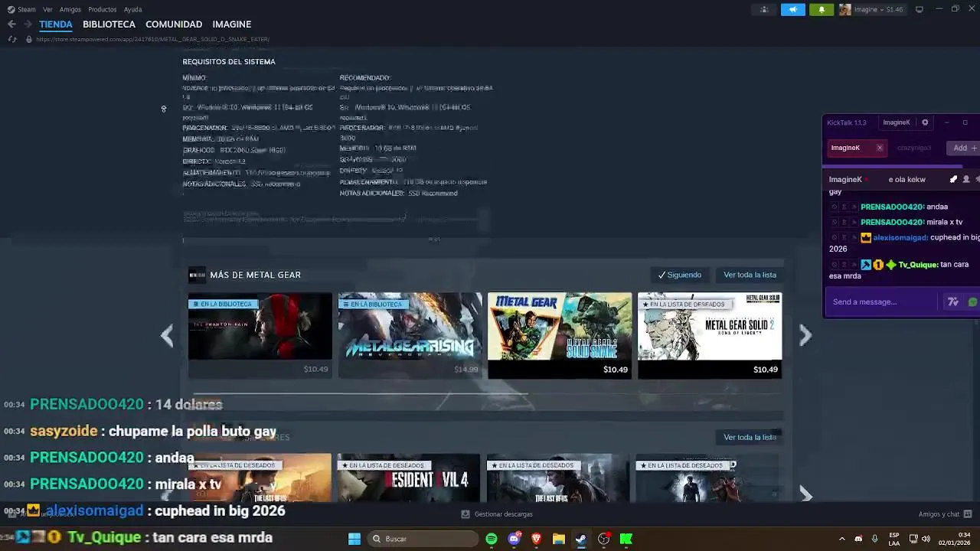Open the Resident Evil 4 card

(409, 479)
